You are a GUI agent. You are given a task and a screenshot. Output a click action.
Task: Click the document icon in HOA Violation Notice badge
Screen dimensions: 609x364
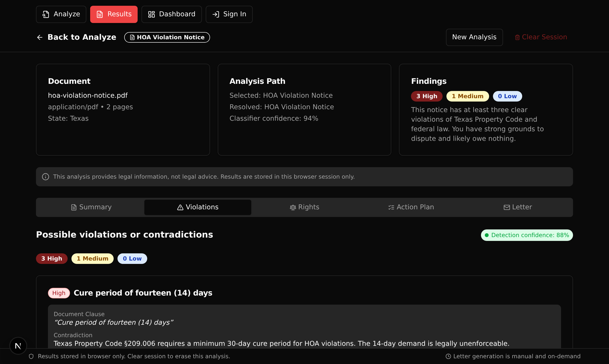tap(132, 37)
